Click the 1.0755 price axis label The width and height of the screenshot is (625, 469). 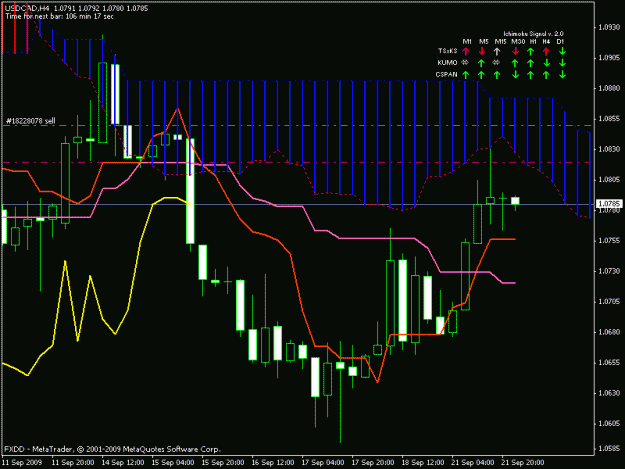[609, 241]
